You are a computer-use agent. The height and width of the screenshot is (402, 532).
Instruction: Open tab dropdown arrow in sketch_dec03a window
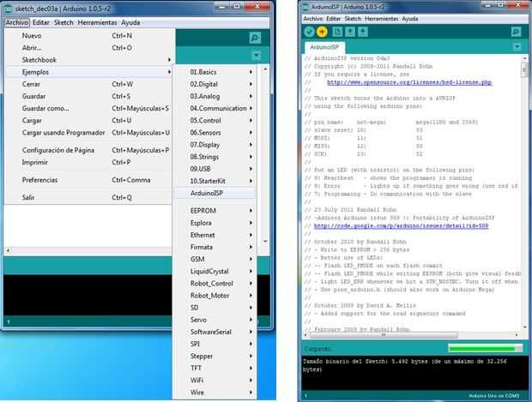click(257, 55)
